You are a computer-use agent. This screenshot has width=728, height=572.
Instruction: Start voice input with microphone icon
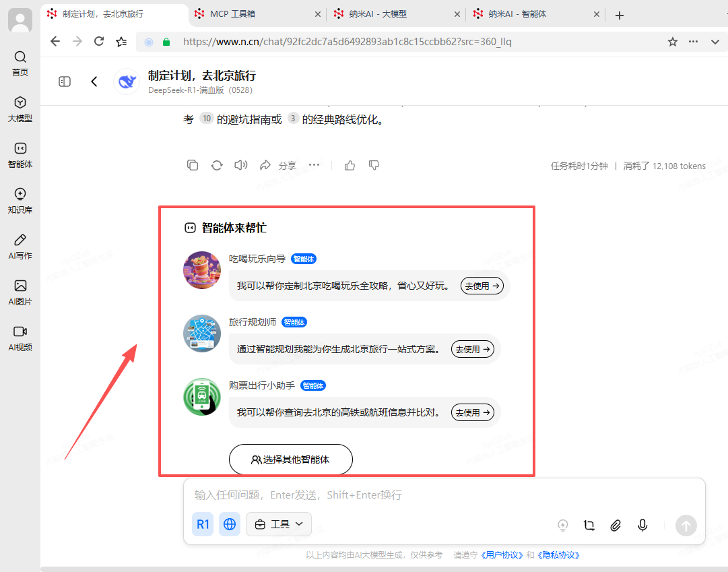coord(642,526)
